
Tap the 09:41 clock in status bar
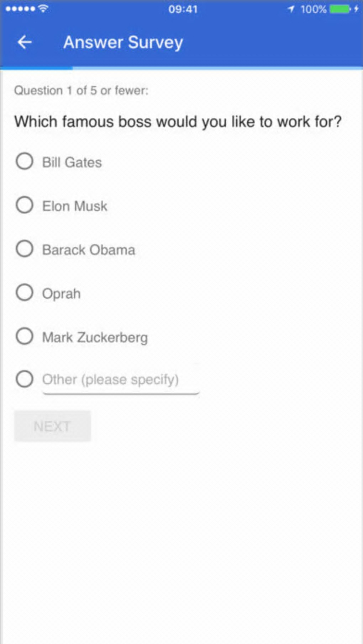(x=183, y=9)
